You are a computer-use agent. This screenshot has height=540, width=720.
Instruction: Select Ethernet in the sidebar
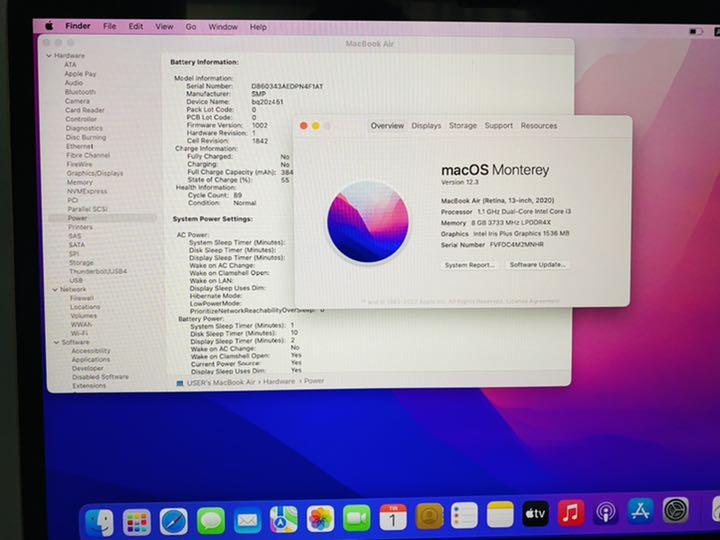click(79, 146)
